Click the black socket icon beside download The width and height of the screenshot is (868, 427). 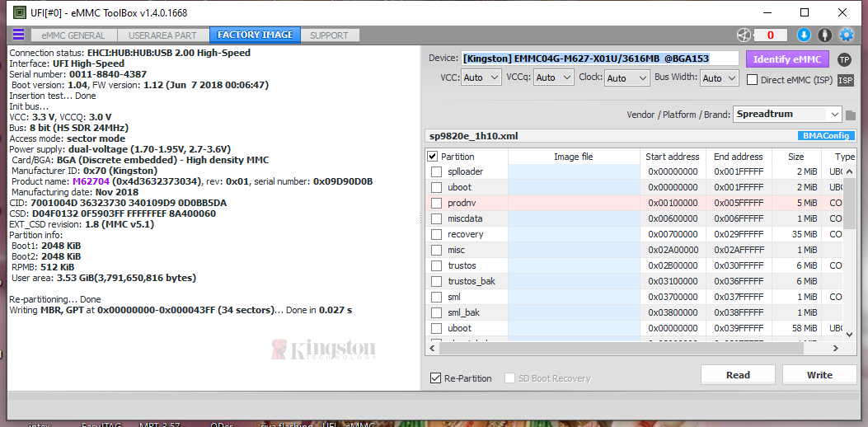pyautogui.click(x=825, y=35)
